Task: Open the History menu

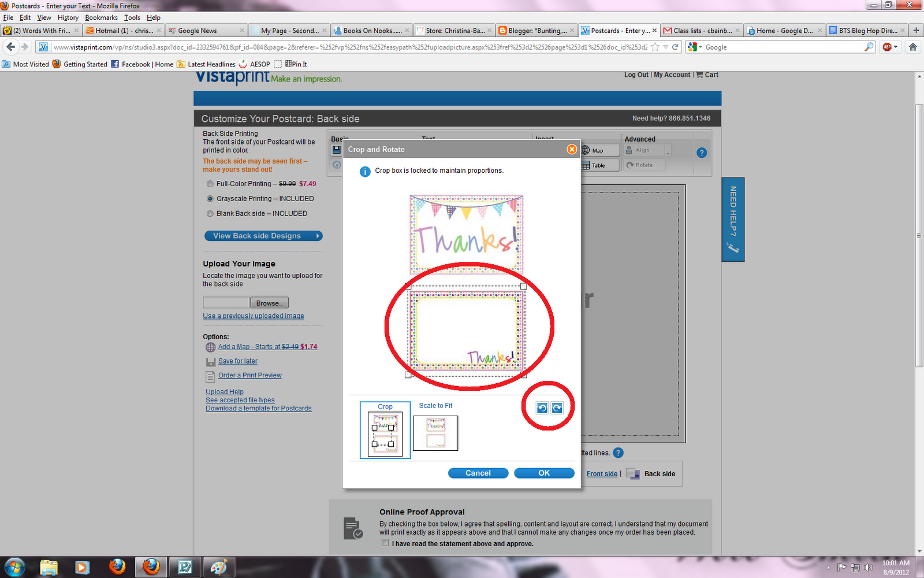Action: point(68,18)
